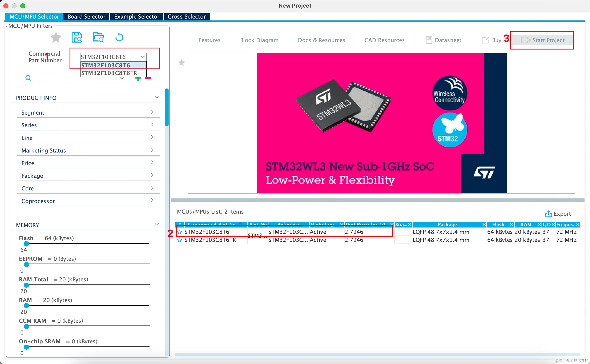
Task: Star the STM32F103C8T6 row as favorite
Action: (x=180, y=232)
